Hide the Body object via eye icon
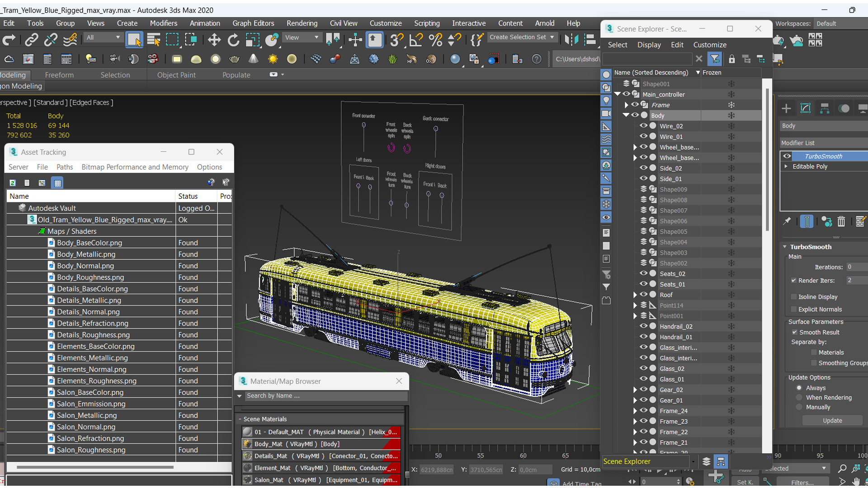Screen dimensions: 868x488 (x=635, y=115)
